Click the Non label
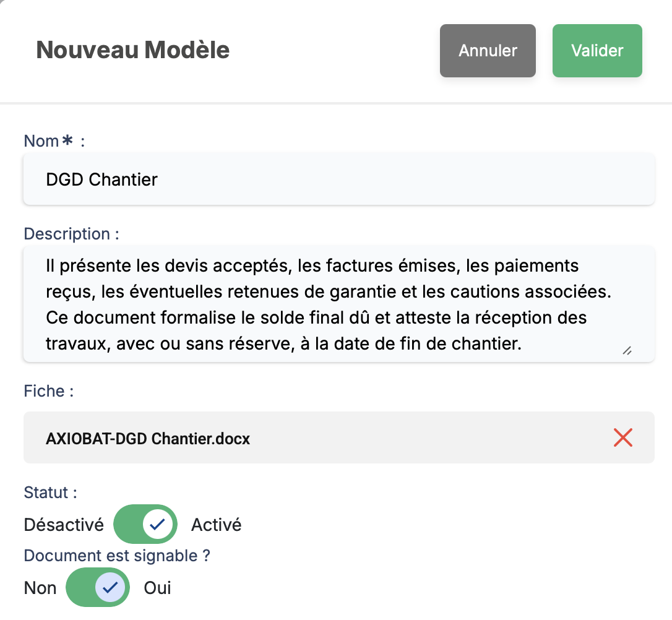The image size is (672, 620). pyautogui.click(x=40, y=587)
